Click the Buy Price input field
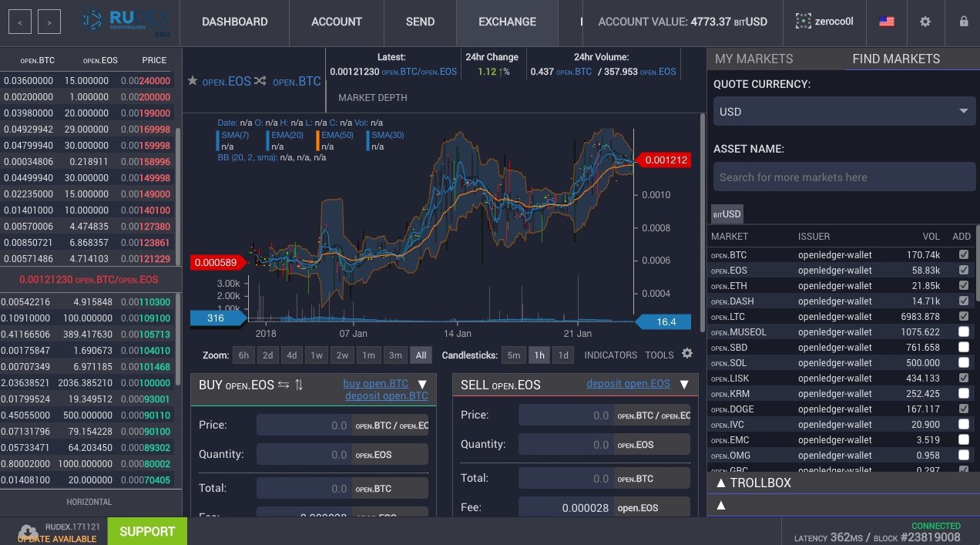 [x=304, y=425]
